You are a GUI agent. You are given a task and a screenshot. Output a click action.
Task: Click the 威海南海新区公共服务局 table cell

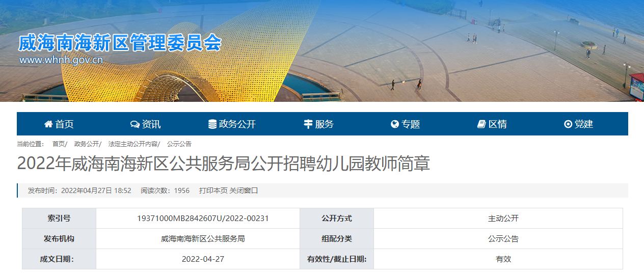coord(198,238)
